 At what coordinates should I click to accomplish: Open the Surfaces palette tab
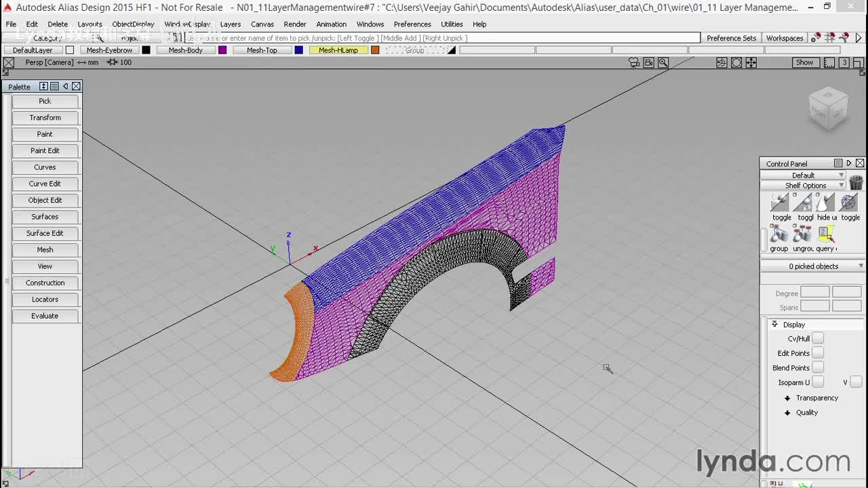click(45, 217)
